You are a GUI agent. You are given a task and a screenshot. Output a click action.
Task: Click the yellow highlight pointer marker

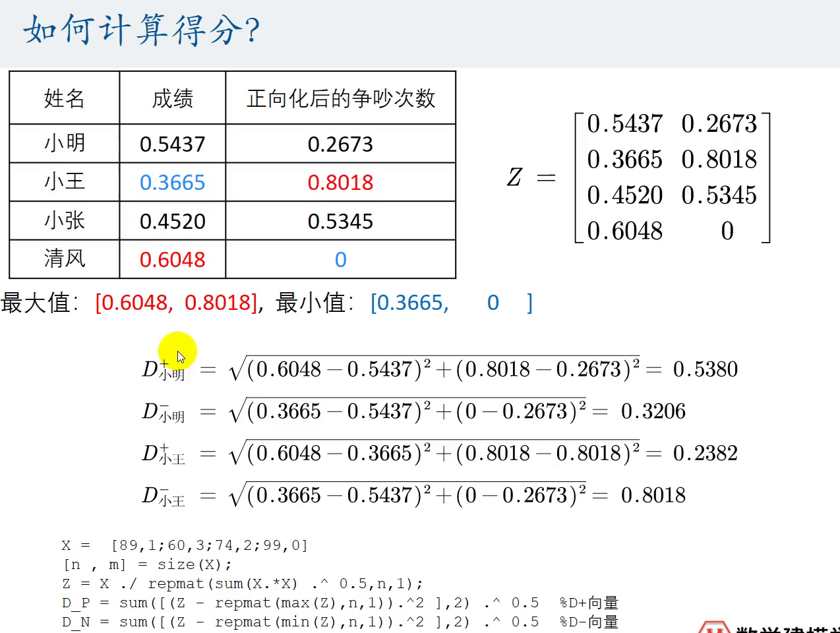tap(177, 351)
